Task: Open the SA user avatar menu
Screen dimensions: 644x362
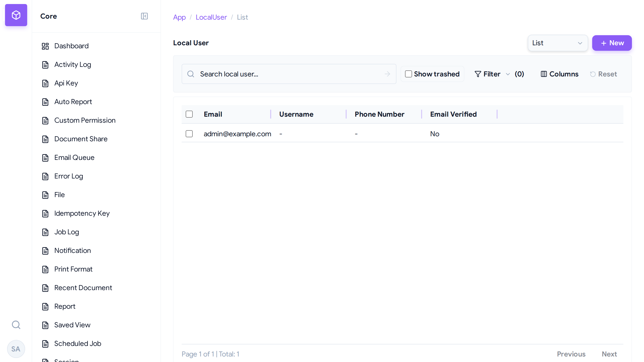Action: [x=16, y=349]
